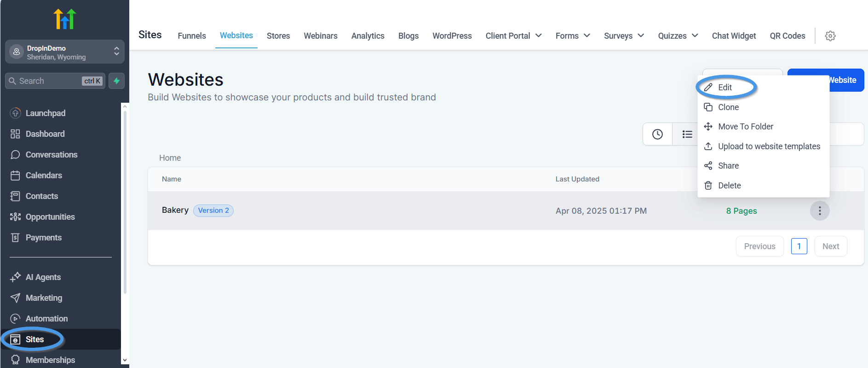Click the Version 2 badge

tap(213, 210)
